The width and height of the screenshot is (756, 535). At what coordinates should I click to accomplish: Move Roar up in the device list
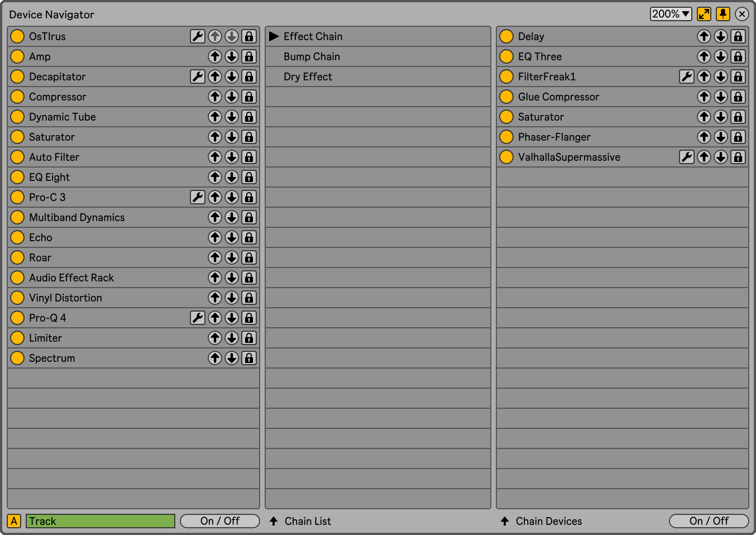[x=215, y=257]
